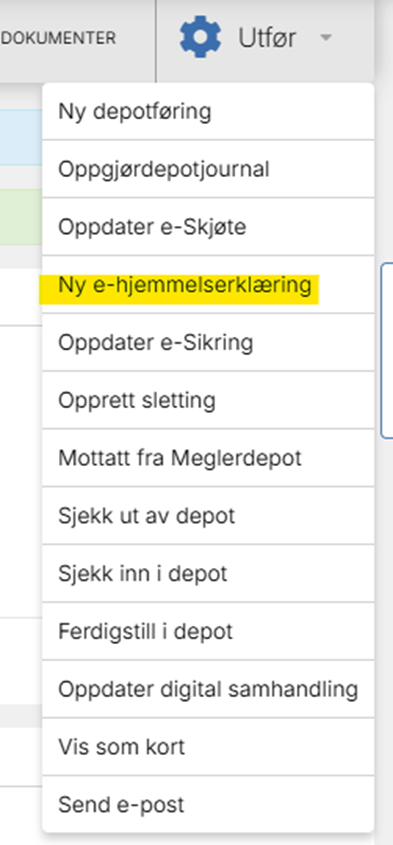Image resolution: width=393 pixels, height=845 pixels.
Task: Select Ny depotføring from menu
Action: [208, 112]
